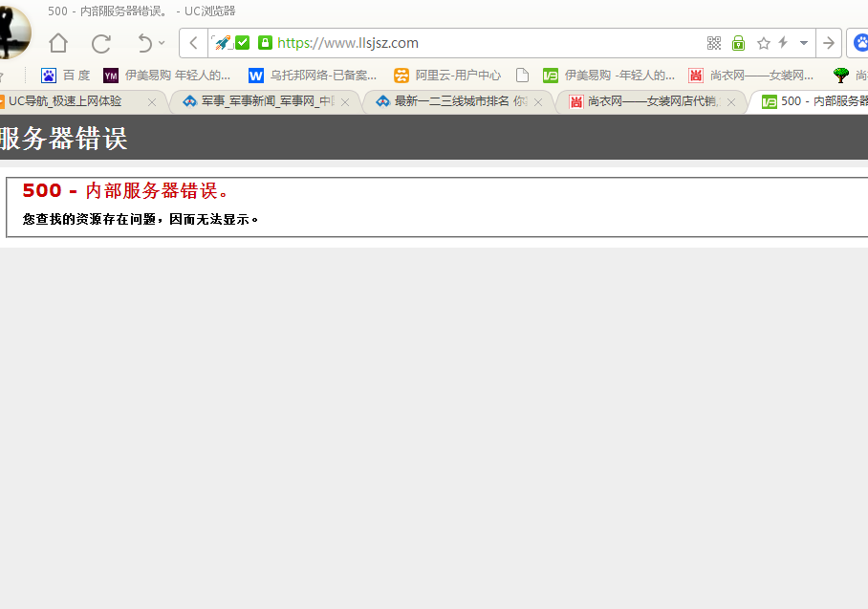Open the 尚衣网 bookmark in bookmarks bar
This screenshot has width=868, height=609.
point(751,76)
